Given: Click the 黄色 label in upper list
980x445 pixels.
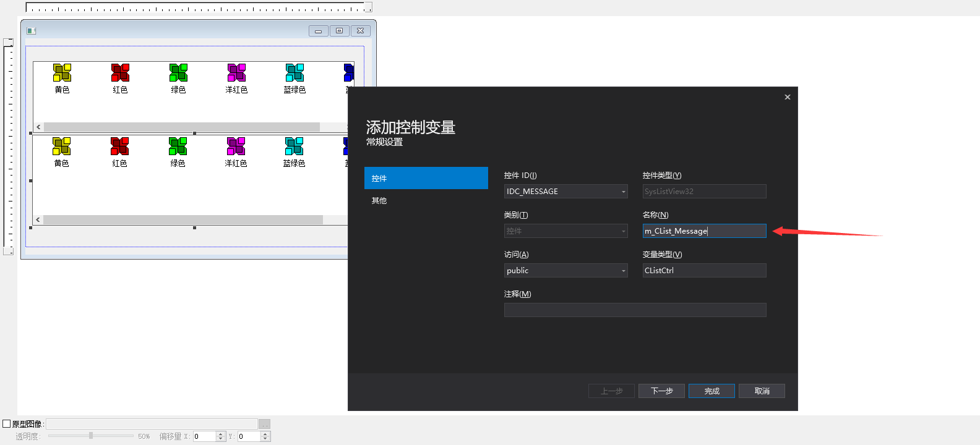Looking at the screenshot, I should (62, 90).
